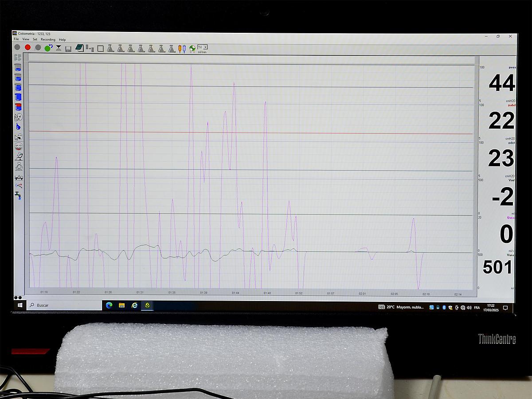Click the water tap faucet icon
532x399 pixels.
tap(18, 194)
